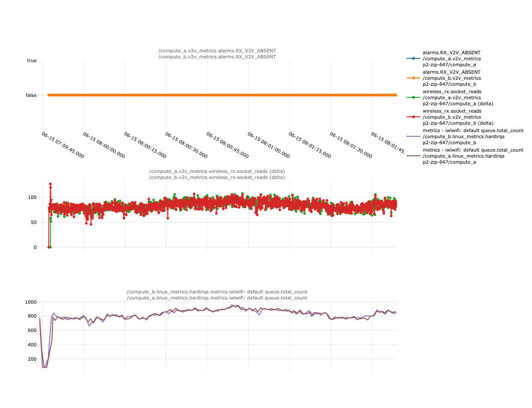The image size is (532, 408).
Task: Click the 'false' y-axis label
Action: [x=31, y=96]
